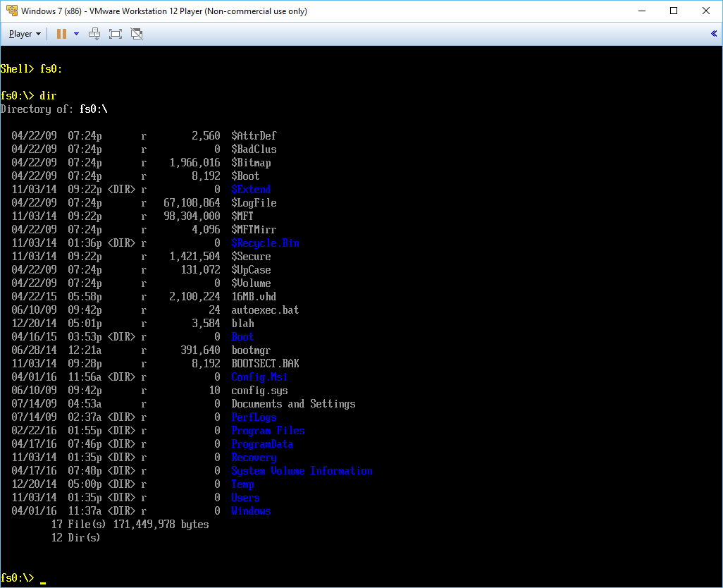Click the 2,100,224 file size value
Viewport: 723px width, 588px height.
[x=194, y=296]
